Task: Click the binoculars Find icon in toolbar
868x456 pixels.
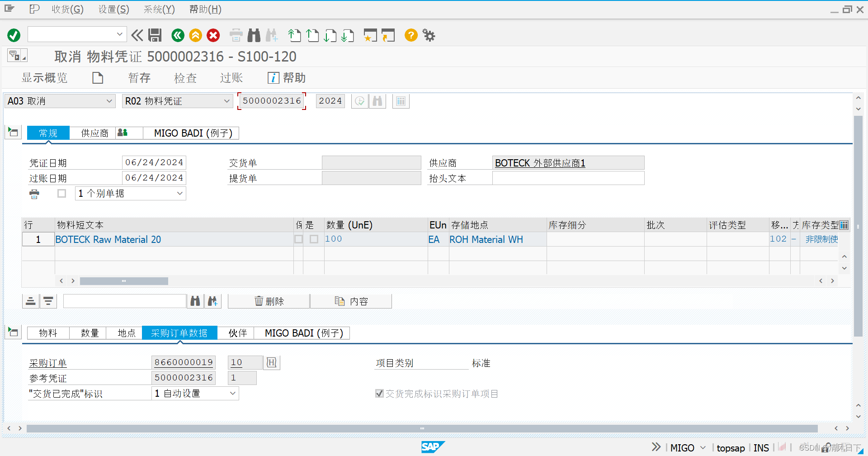Action: (x=254, y=35)
